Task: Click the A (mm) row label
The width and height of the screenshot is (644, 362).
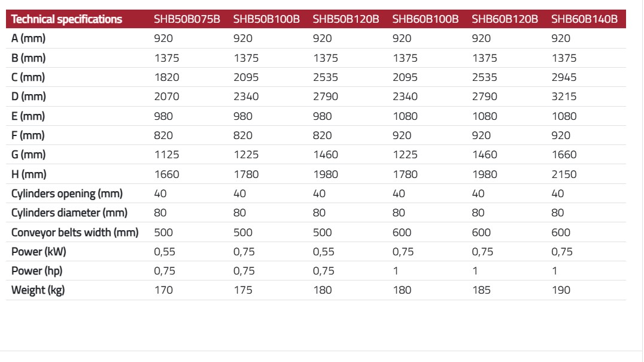Action: (28, 38)
